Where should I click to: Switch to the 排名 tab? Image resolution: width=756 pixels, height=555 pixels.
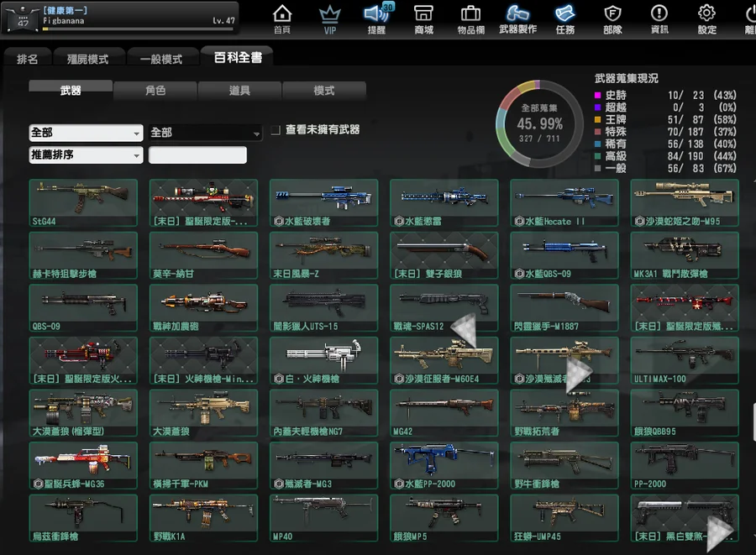28,59
